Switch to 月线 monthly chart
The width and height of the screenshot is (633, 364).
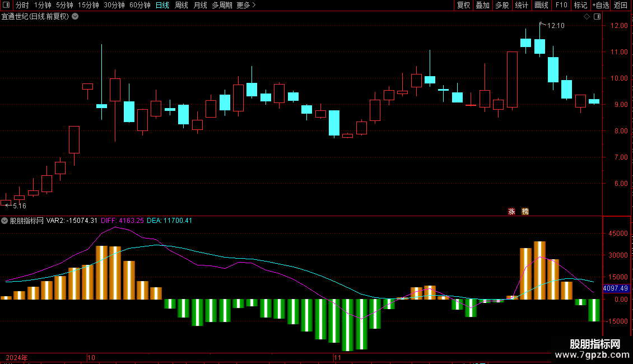click(200, 5)
